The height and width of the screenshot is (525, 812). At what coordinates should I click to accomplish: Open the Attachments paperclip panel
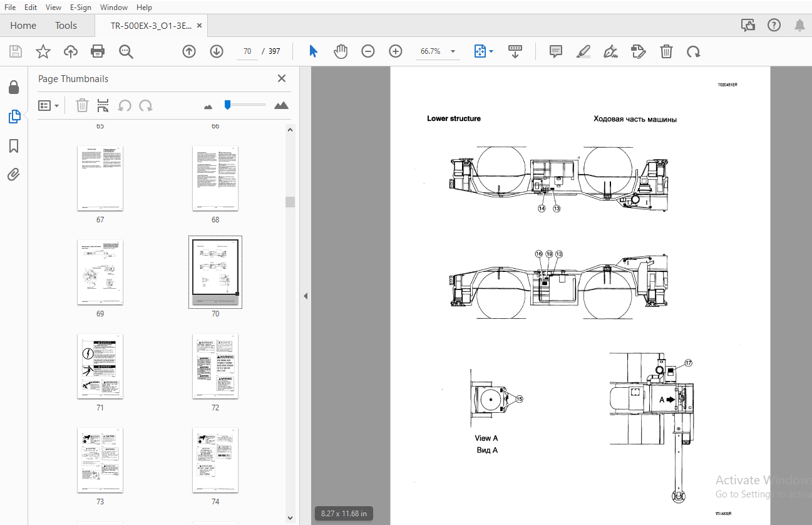[x=14, y=175]
